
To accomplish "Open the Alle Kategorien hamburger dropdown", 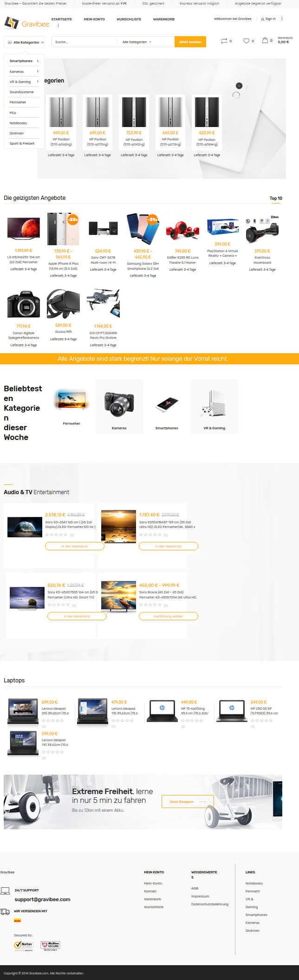I will pyautogui.click(x=26, y=42).
